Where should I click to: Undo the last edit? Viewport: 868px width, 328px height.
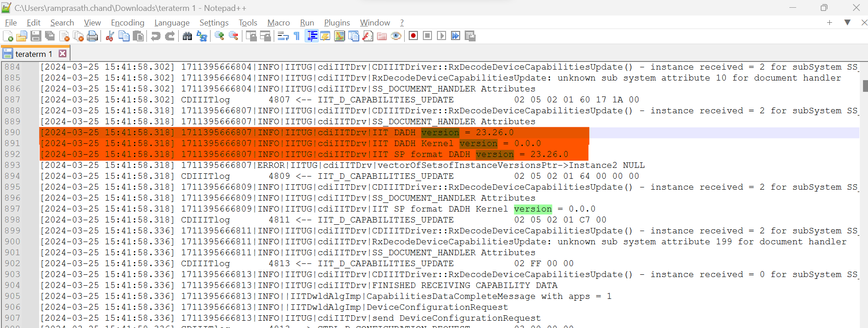[x=156, y=36]
